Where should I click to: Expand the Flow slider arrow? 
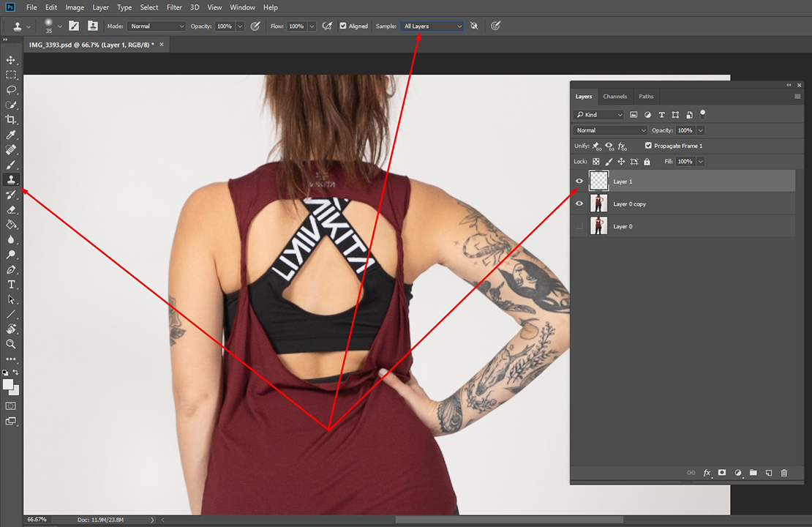(x=312, y=26)
